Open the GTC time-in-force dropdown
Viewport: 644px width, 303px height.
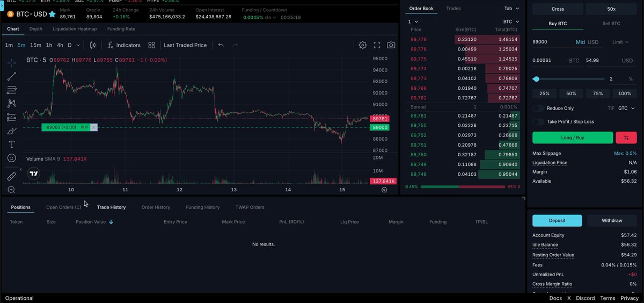(626, 109)
